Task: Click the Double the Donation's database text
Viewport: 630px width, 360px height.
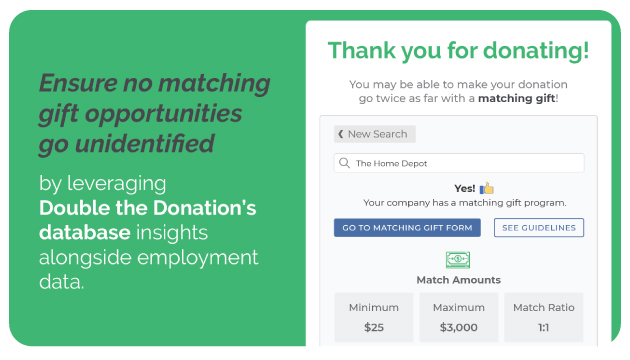Action: click(147, 220)
